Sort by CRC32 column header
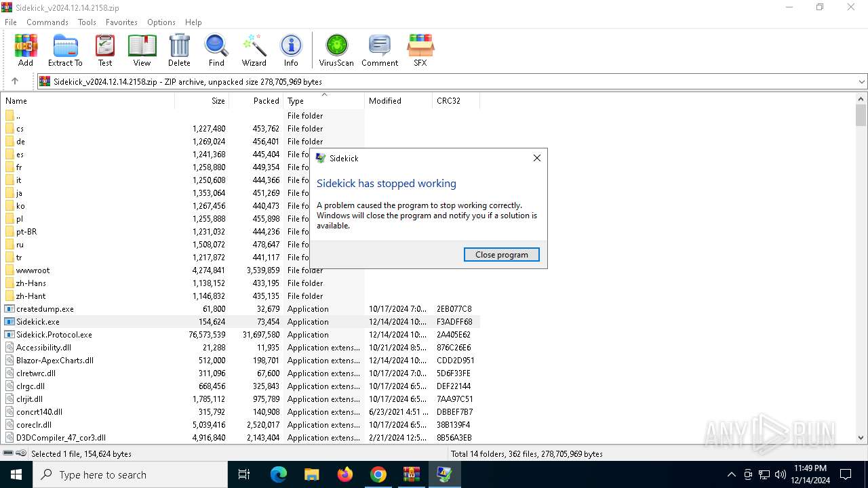Viewport: 868px width, 488px height. click(x=456, y=100)
